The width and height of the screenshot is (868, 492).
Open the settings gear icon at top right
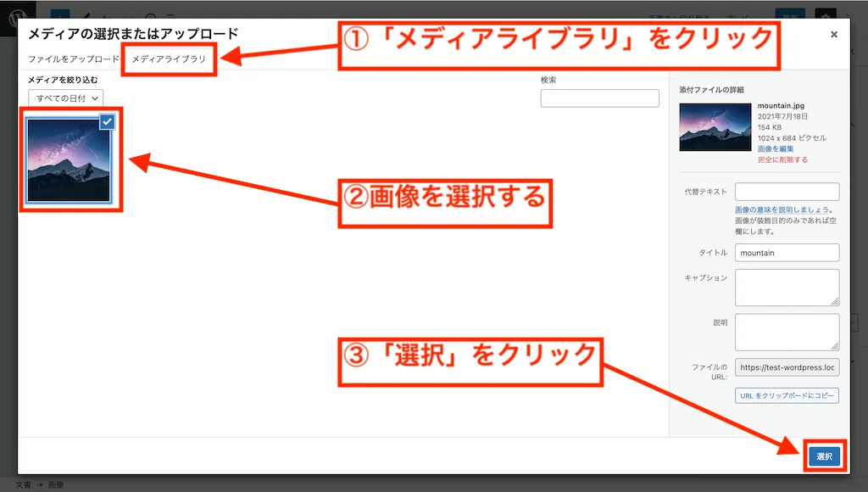click(825, 15)
